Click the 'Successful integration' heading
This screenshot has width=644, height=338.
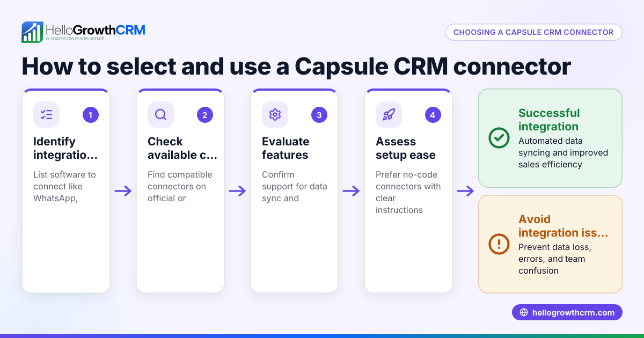click(549, 120)
